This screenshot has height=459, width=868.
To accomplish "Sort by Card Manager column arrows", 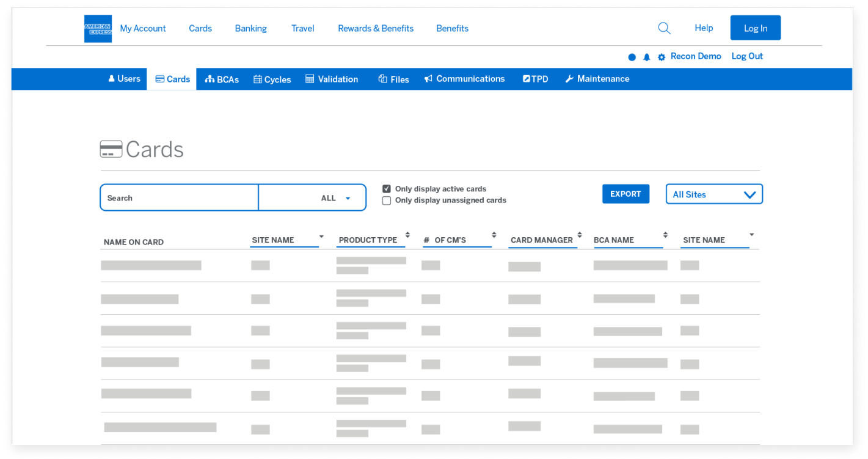I will [580, 235].
